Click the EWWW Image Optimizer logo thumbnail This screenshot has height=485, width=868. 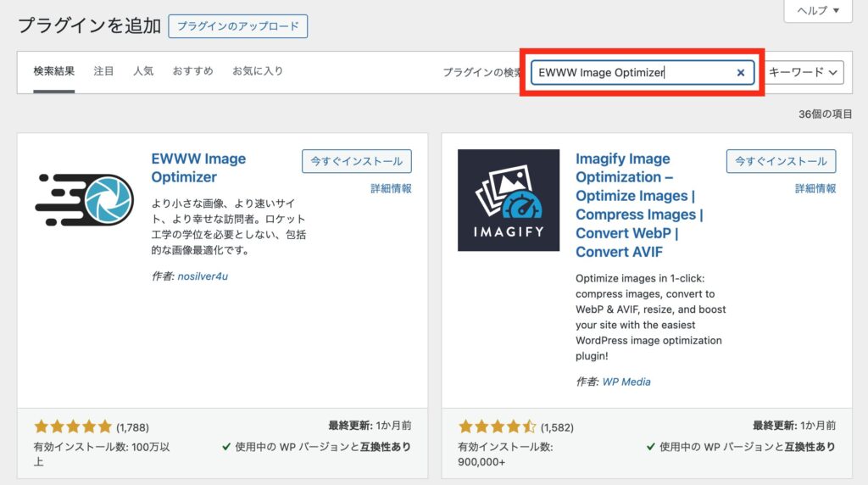point(84,199)
